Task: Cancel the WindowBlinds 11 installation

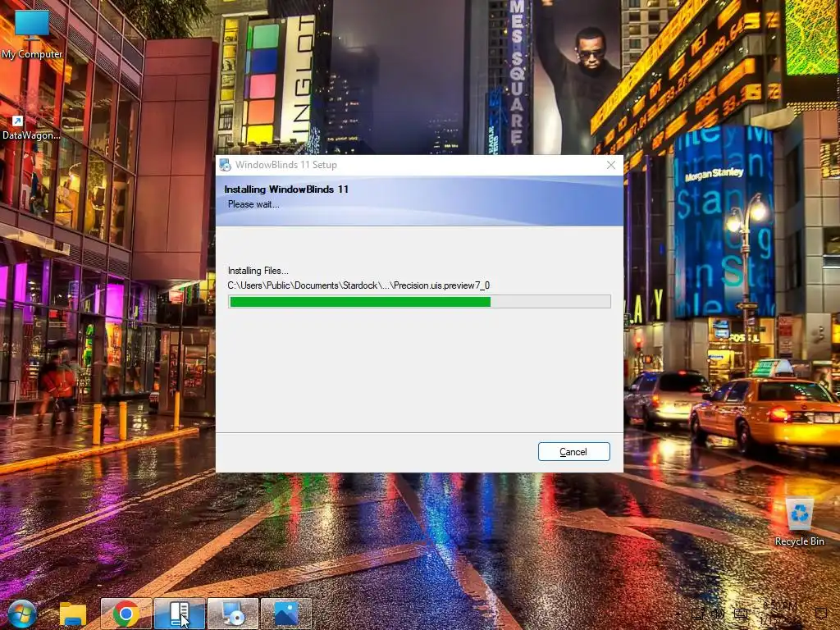Action: click(x=573, y=452)
